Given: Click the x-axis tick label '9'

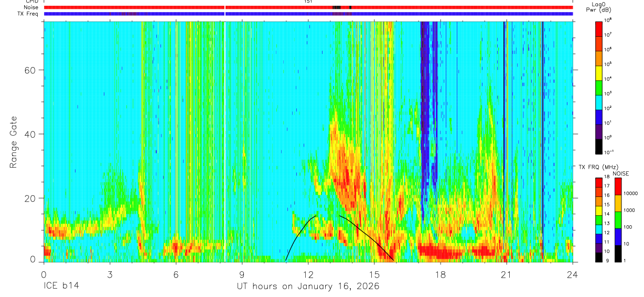Looking at the screenshot, I should pyautogui.click(x=242, y=274).
